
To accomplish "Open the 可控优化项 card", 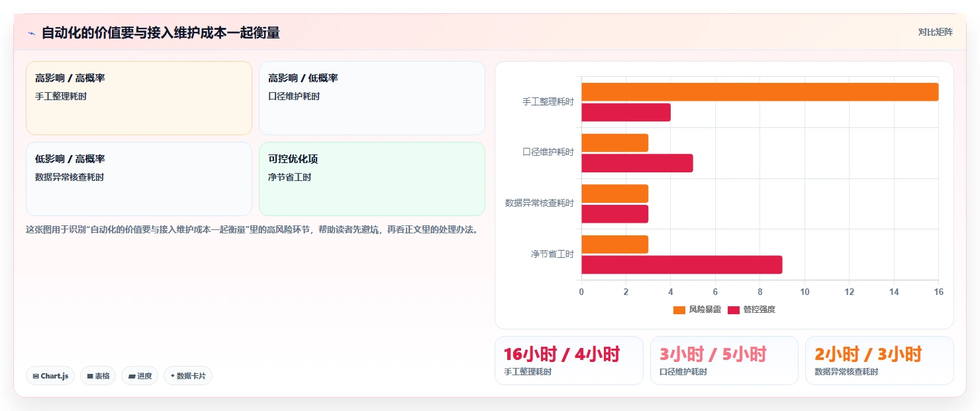I will [372, 179].
